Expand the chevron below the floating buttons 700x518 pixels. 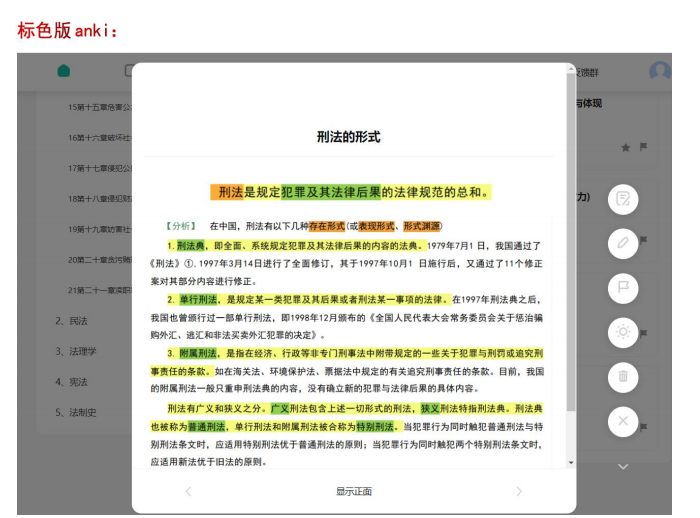[x=623, y=467]
